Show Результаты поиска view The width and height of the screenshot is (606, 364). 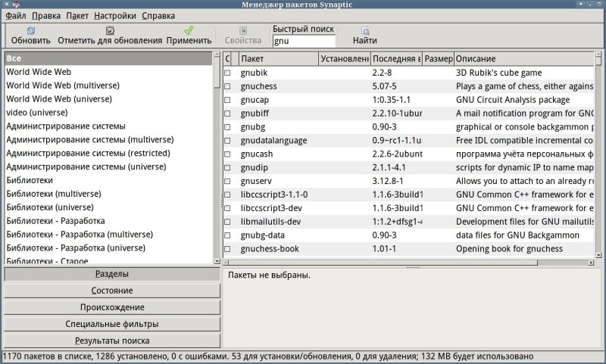point(112,341)
